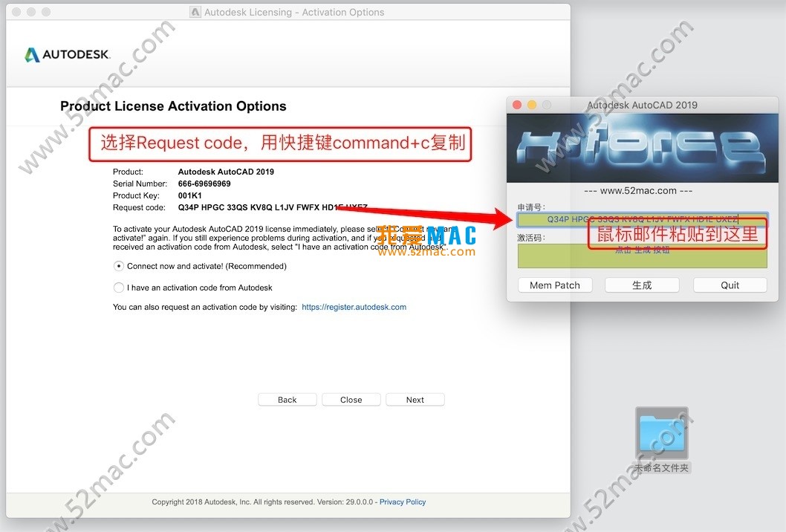The width and height of the screenshot is (786, 532).
Task: Select I have an activation code option
Action: pos(118,288)
